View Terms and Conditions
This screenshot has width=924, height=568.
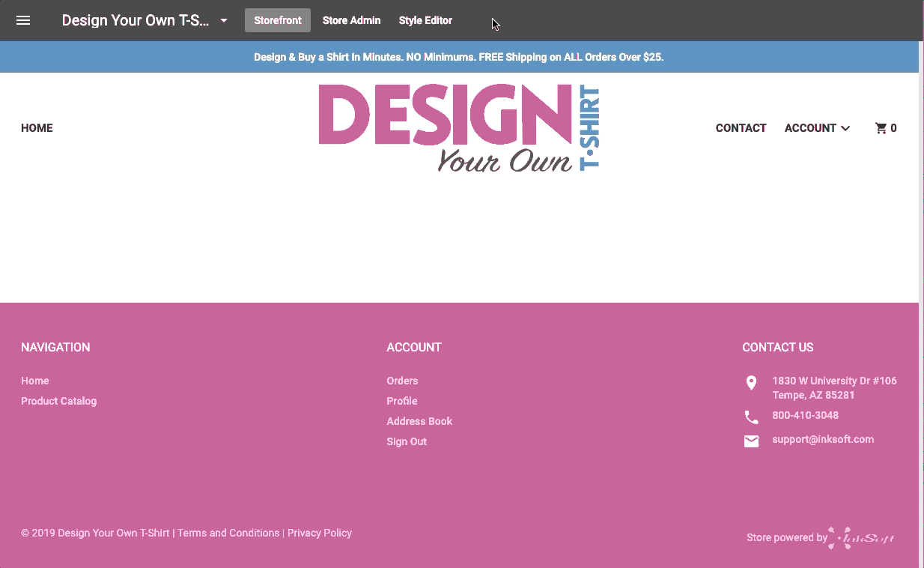pos(228,533)
